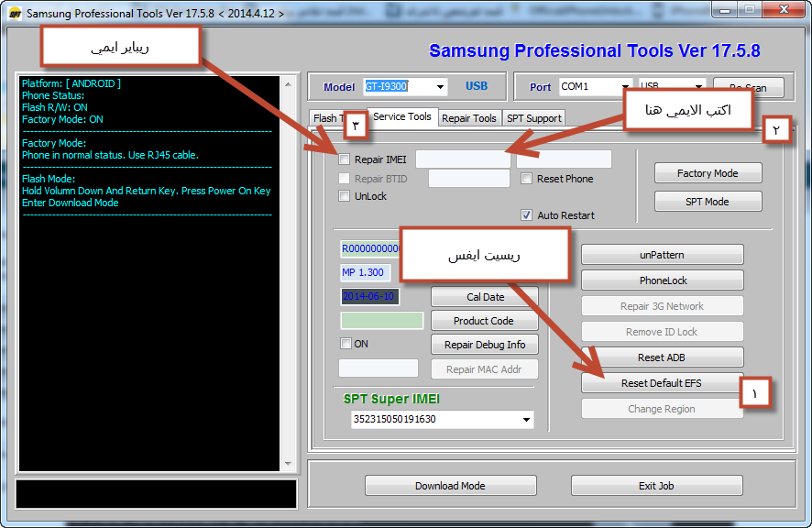This screenshot has height=528, width=812.
Task: Toggle the ON checkbox
Action: pos(346,343)
